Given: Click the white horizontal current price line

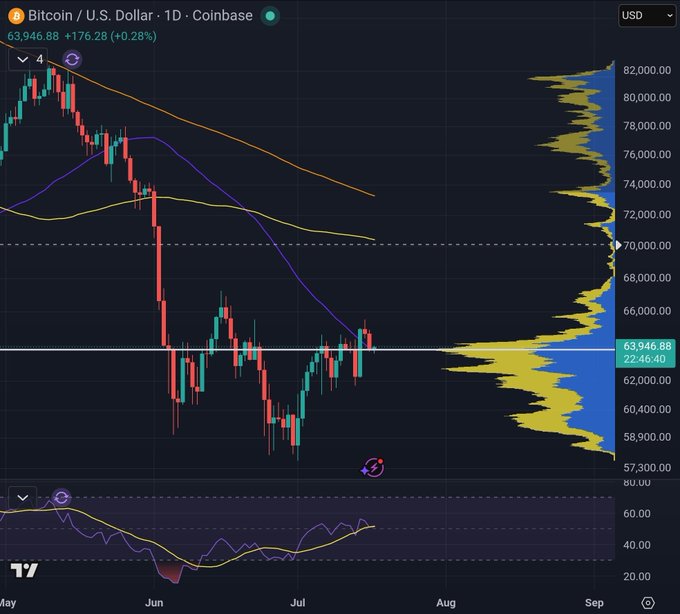Looking at the screenshot, I should (x=307, y=349).
